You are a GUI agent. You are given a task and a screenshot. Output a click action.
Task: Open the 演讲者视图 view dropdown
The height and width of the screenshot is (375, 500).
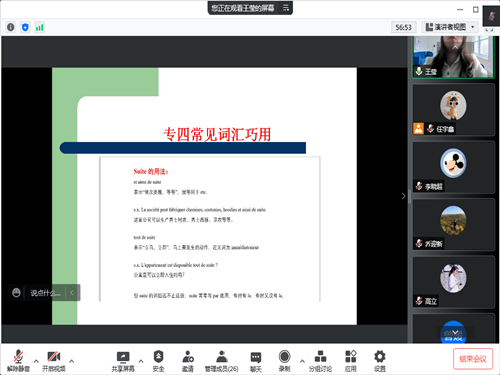[x=450, y=27]
